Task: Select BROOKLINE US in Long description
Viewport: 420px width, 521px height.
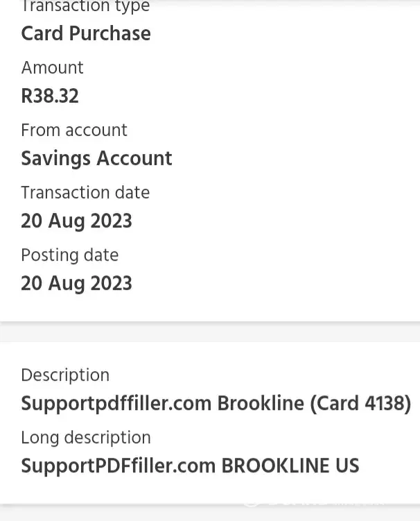Action: coord(290,466)
